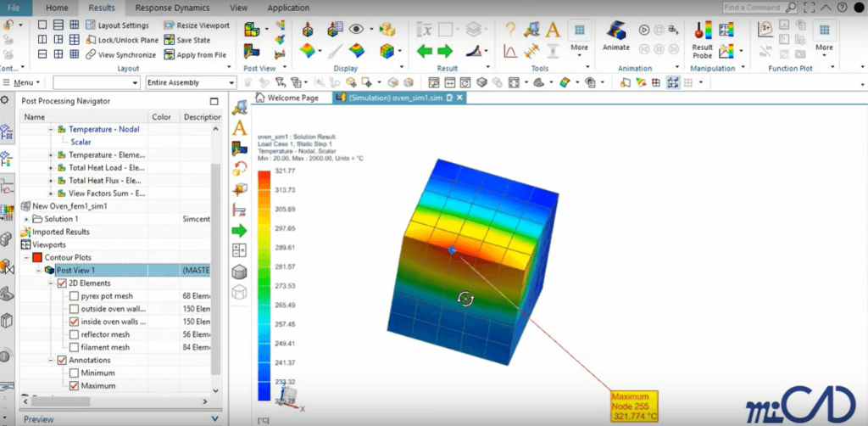
Task: Click the Contour Plots red color swatch
Action: (x=37, y=258)
